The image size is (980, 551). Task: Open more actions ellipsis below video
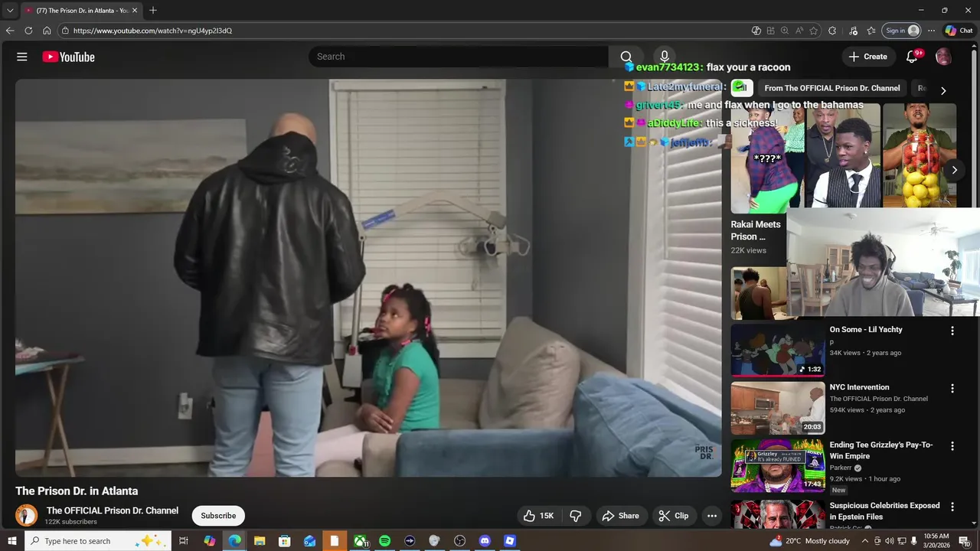[x=712, y=516]
